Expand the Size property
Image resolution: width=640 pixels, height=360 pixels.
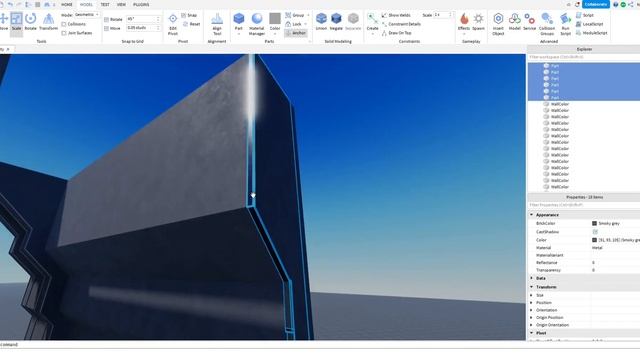pyautogui.click(x=531, y=295)
